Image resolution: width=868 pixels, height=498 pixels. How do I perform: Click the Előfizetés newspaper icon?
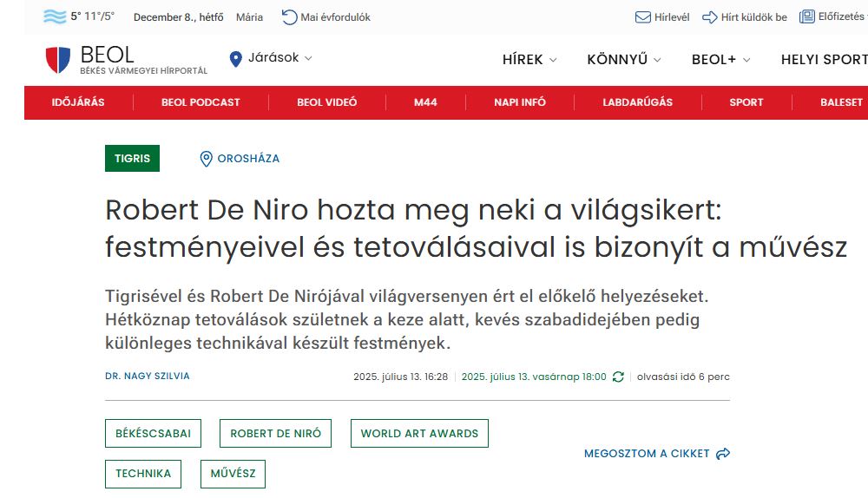click(x=807, y=16)
